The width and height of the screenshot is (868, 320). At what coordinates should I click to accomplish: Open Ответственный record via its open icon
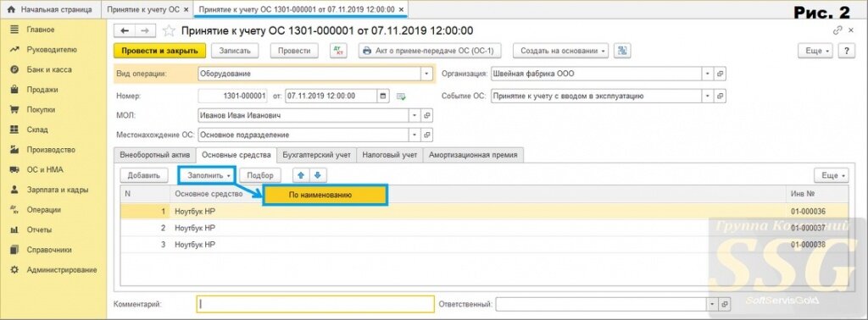pyautogui.click(x=726, y=304)
